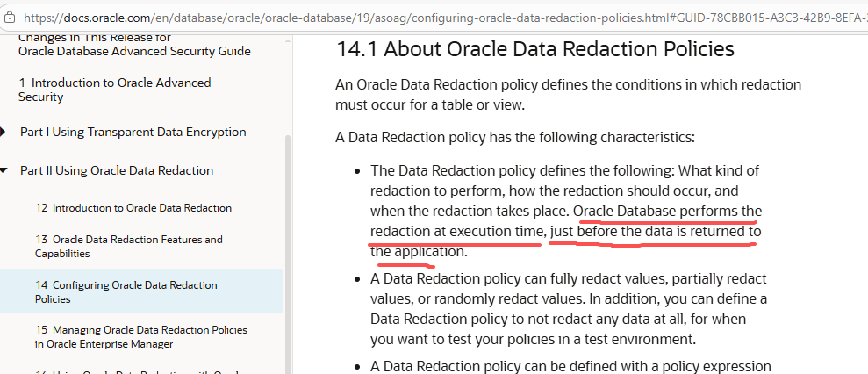Click the site lock icon in address bar
Screen dimensions: 868x374
point(10,17)
